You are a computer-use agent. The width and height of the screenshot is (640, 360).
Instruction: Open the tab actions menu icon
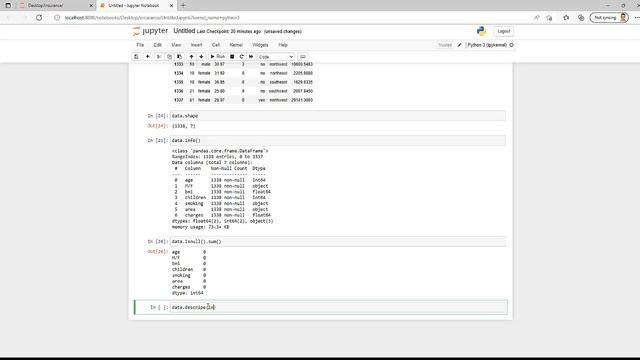pos(8,6)
